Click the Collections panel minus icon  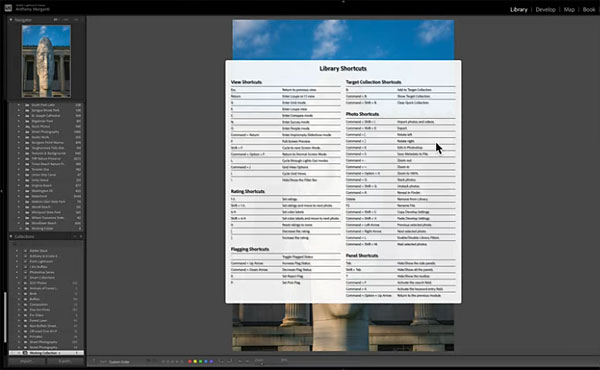[x=75, y=236]
